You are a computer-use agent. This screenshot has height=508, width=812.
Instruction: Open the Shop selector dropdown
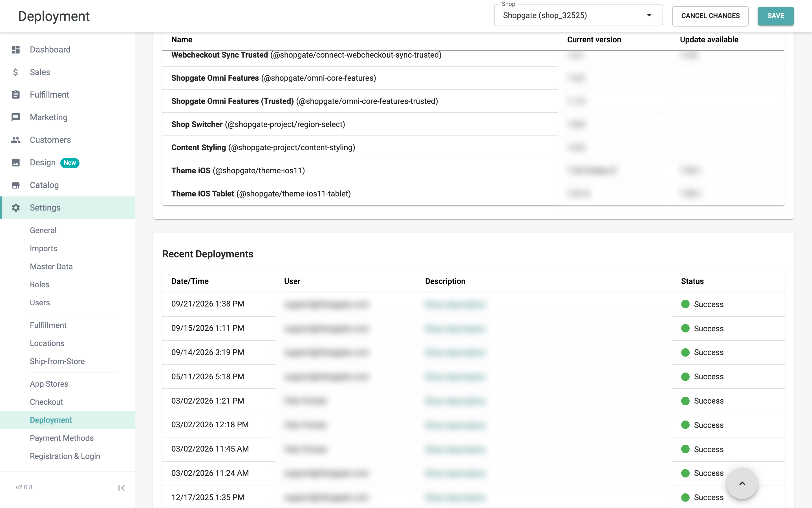[578, 15]
